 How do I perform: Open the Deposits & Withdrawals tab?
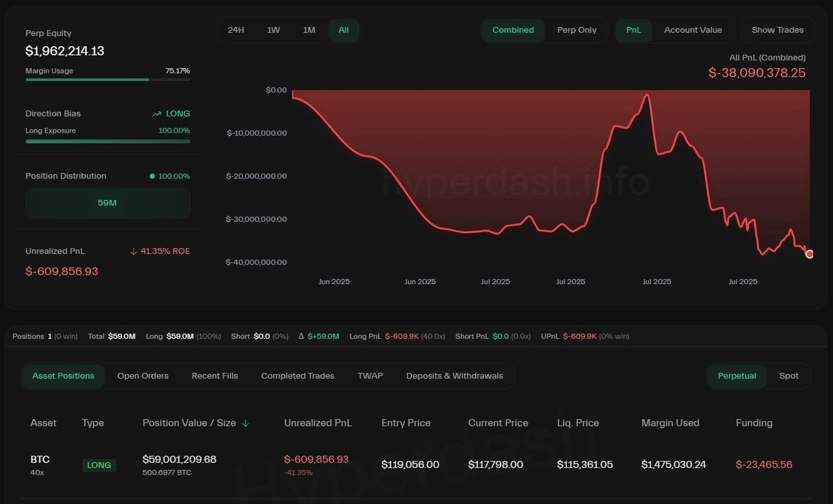click(455, 376)
